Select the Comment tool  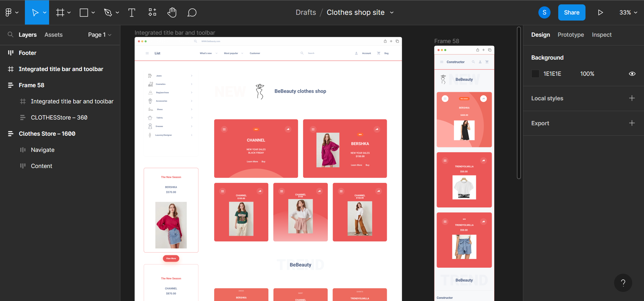point(192,12)
